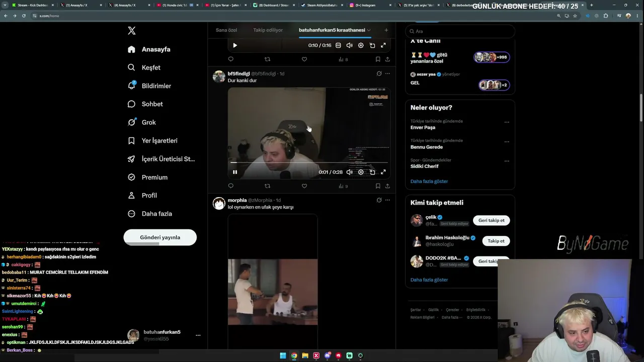Click the Ara search field

pyautogui.click(x=460, y=31)
